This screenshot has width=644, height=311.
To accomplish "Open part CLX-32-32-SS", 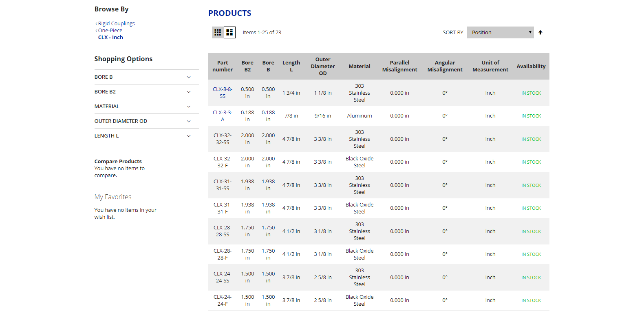I will click(223, 139).
